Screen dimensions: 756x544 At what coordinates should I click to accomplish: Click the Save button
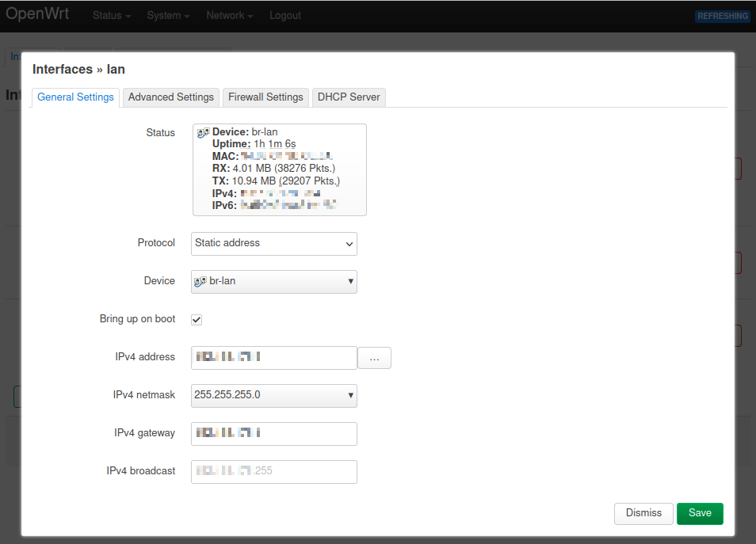click(x=699, y=513)
